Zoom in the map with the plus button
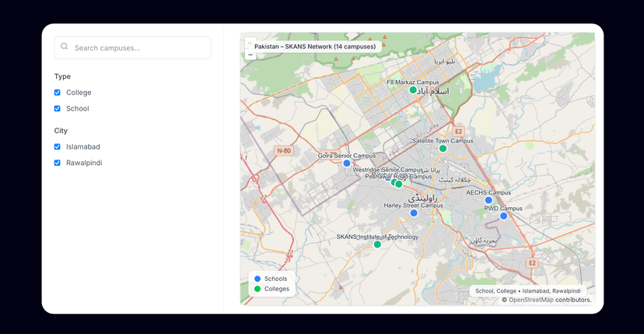The height and width of the screenshot is (334, 644). point(250,43)
